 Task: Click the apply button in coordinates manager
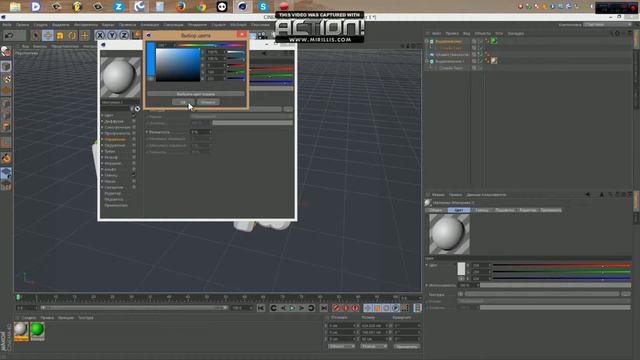(x=407, y=347)
